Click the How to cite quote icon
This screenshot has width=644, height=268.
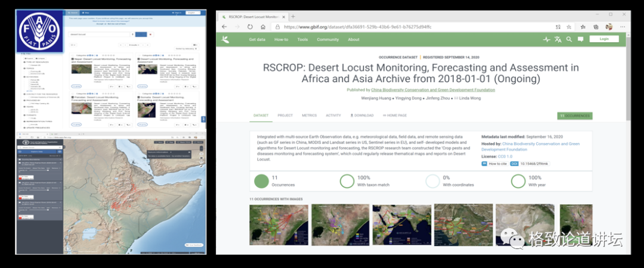(485, 164)
